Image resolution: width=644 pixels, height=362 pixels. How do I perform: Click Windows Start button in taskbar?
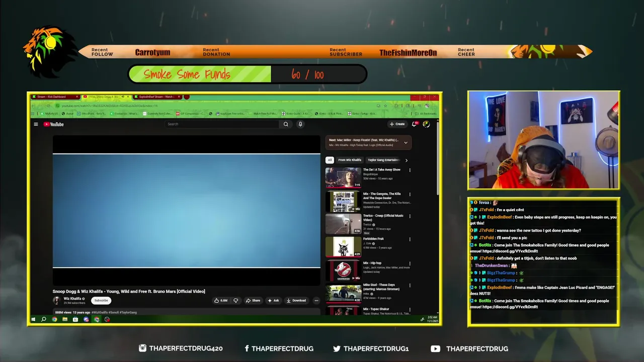(34, 319)
